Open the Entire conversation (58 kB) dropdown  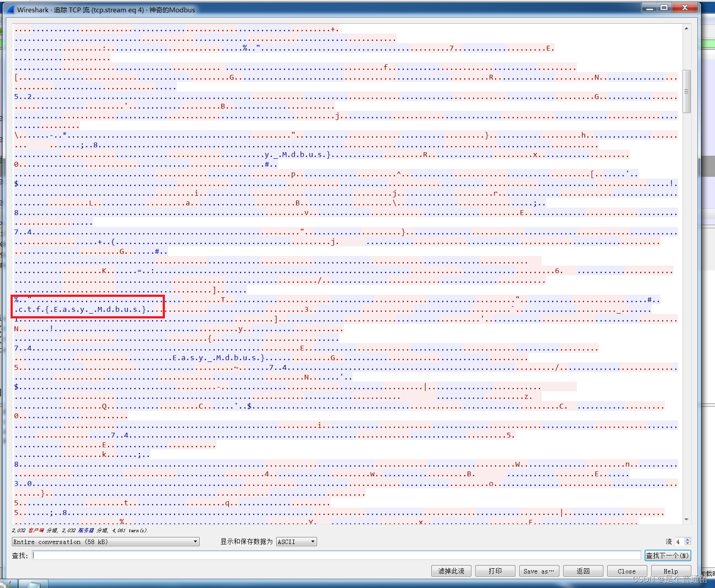tap(106, 542)
